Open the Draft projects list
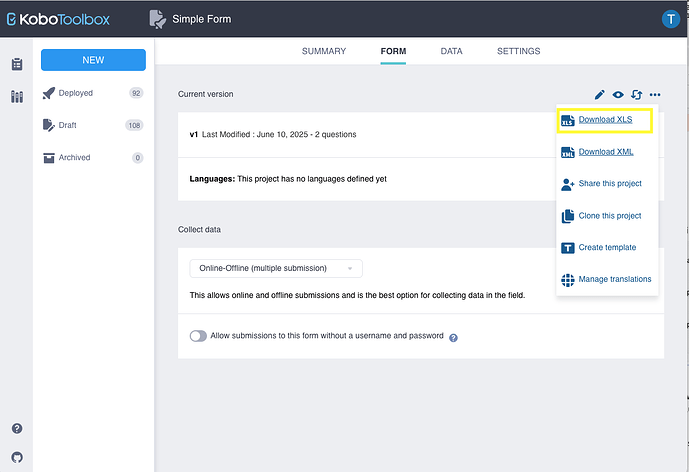The height and width of the screenshot is (472, 689). 67,125
